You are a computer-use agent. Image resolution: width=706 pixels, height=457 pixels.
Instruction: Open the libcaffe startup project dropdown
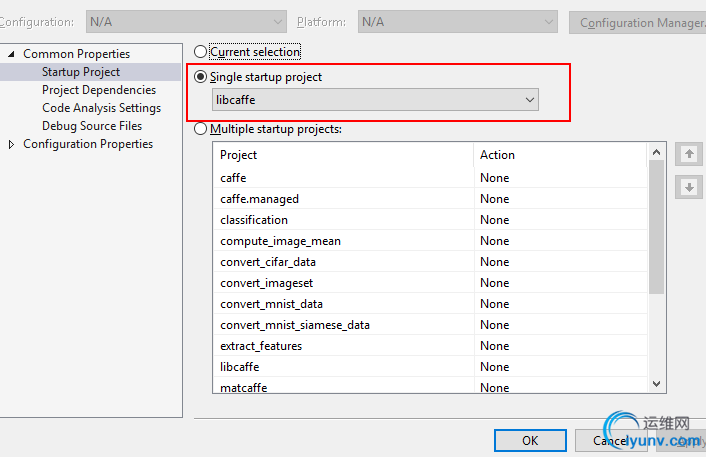pyautogui.click(x=376, y=99)
